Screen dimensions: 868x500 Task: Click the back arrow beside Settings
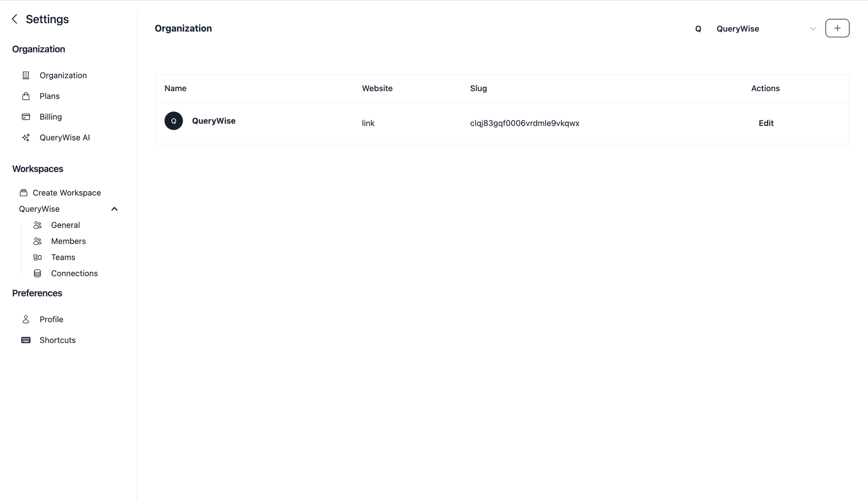click(15, 19)
